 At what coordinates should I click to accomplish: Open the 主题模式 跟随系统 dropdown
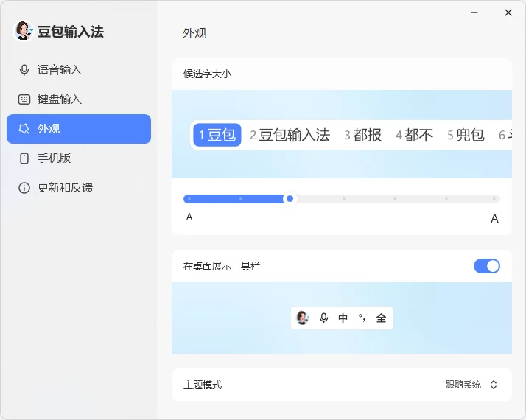[471, 385]
